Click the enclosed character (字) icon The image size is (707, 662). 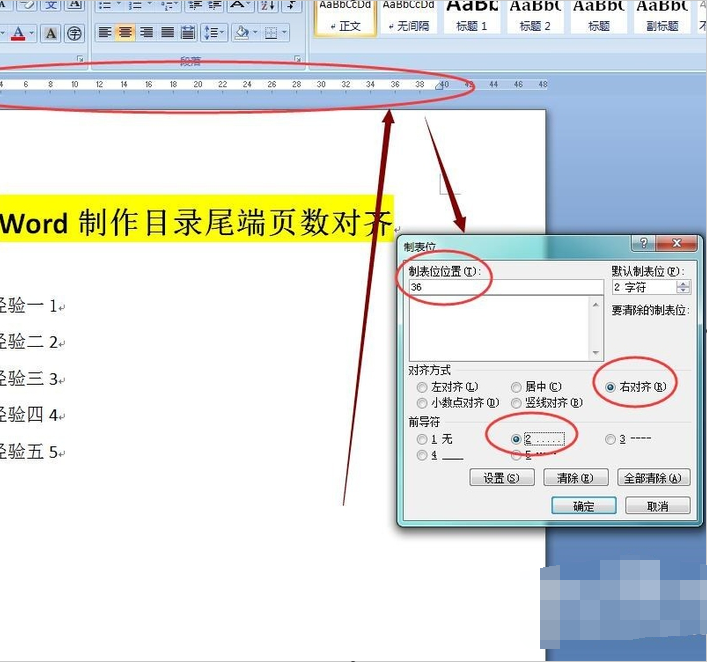(x=74, y=33)
